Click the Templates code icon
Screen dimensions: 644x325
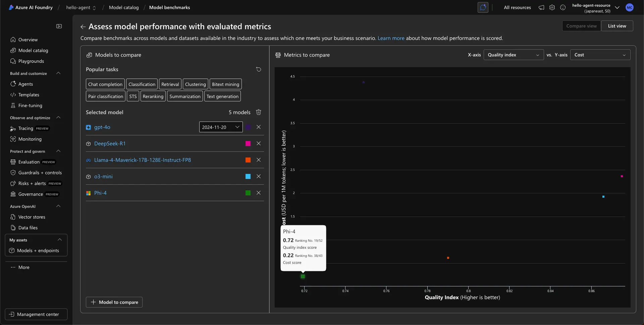13,95
